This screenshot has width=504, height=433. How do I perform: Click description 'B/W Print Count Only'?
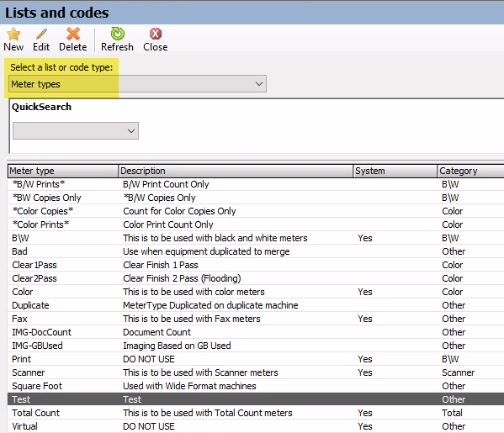pyautogui.click(x=166, y=184)
